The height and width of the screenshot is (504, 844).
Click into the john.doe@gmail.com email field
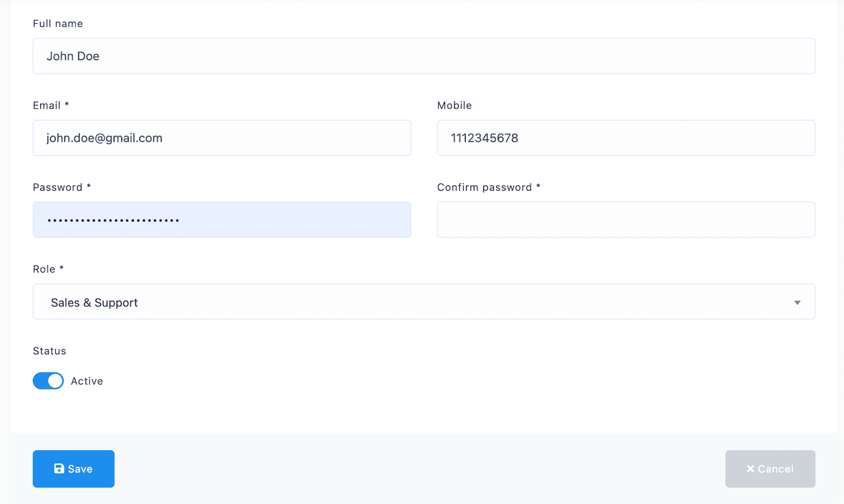pyautogui.click(x=222, y=138)
